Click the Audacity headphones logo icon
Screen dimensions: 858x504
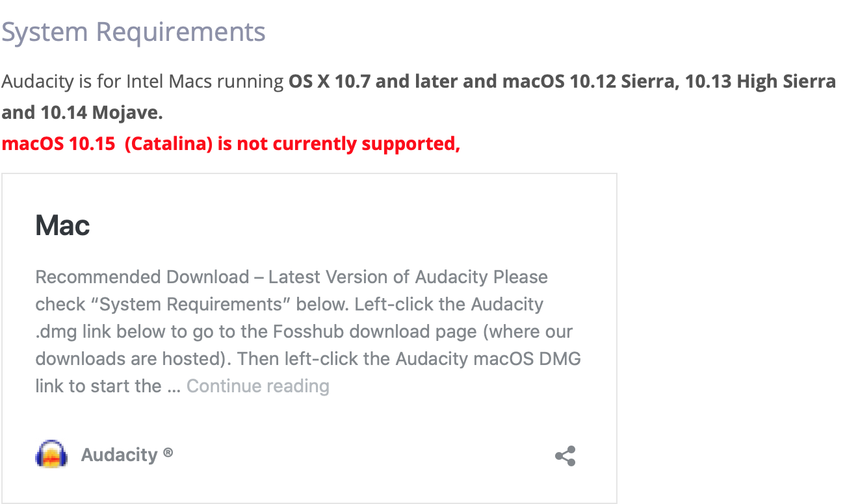(51, 455)
